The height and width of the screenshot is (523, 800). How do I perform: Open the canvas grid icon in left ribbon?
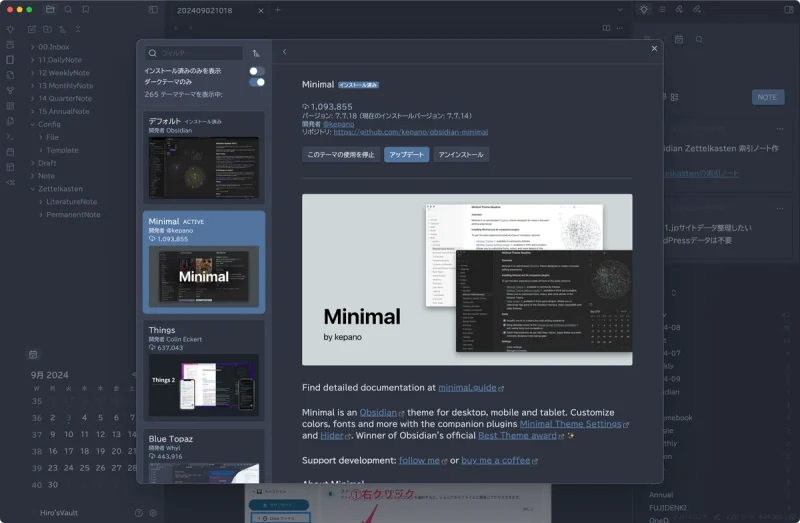click(10, 106)
